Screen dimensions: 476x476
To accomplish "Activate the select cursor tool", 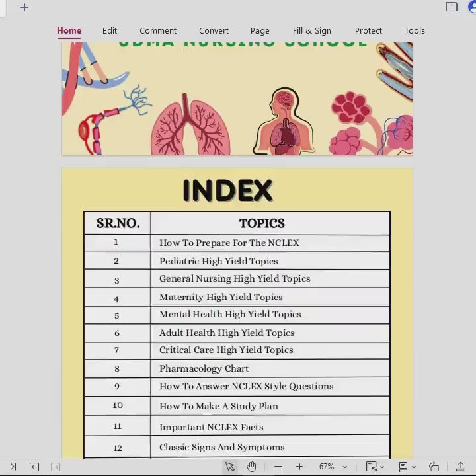I will click(x=230, y=467).
